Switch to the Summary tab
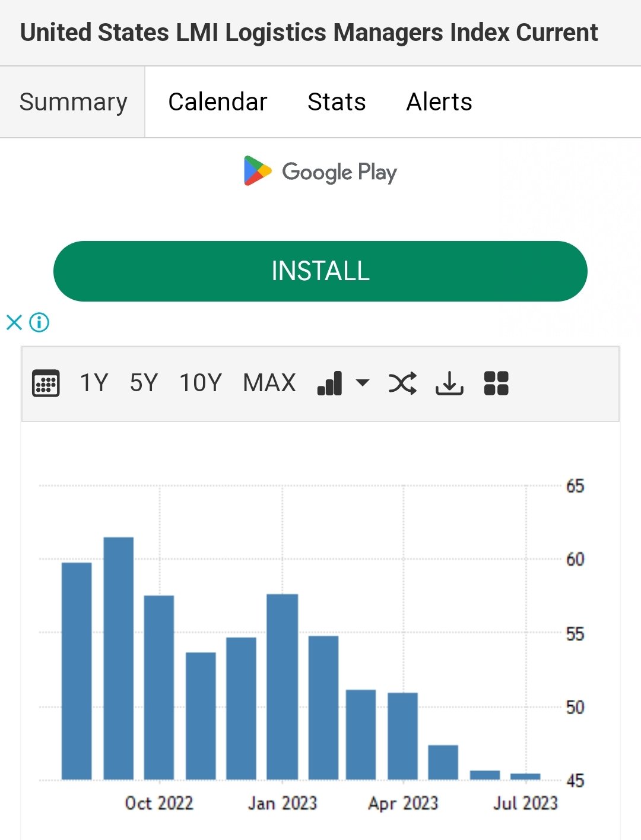The image size is (641, 840). [x=73, y=102]
